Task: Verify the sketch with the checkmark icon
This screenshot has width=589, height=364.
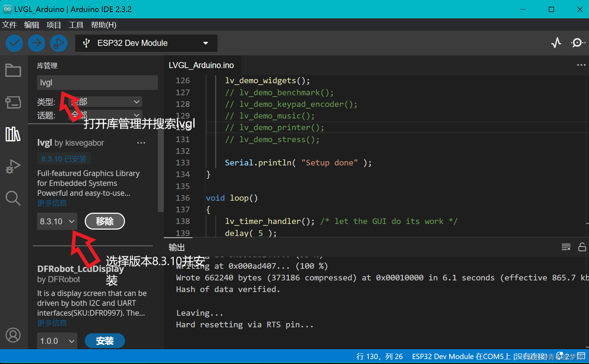Action: 14,43
